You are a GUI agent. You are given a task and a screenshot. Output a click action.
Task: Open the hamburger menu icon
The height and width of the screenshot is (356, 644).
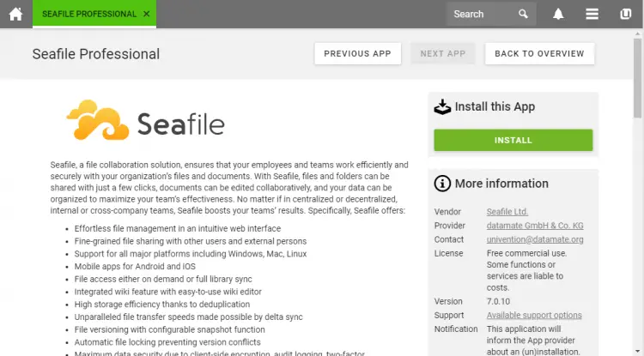pyautogui.click(x=592, y=14)
